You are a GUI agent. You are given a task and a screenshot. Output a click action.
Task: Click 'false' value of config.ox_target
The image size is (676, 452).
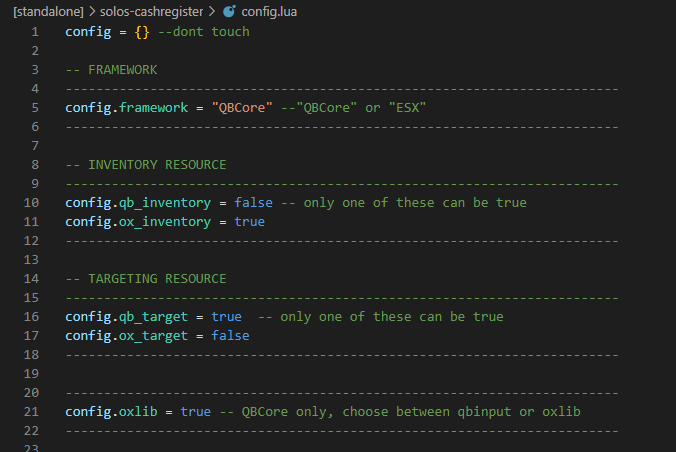230,336
